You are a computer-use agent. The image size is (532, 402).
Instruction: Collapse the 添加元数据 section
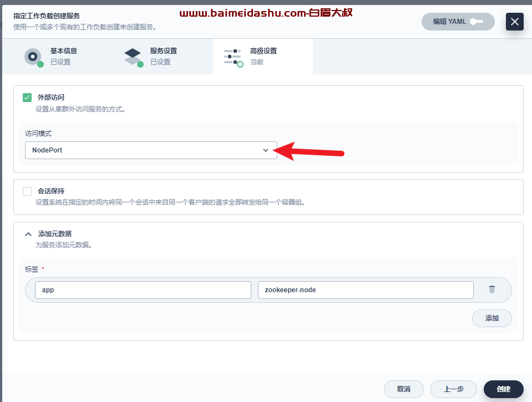[x=28, y=234]
